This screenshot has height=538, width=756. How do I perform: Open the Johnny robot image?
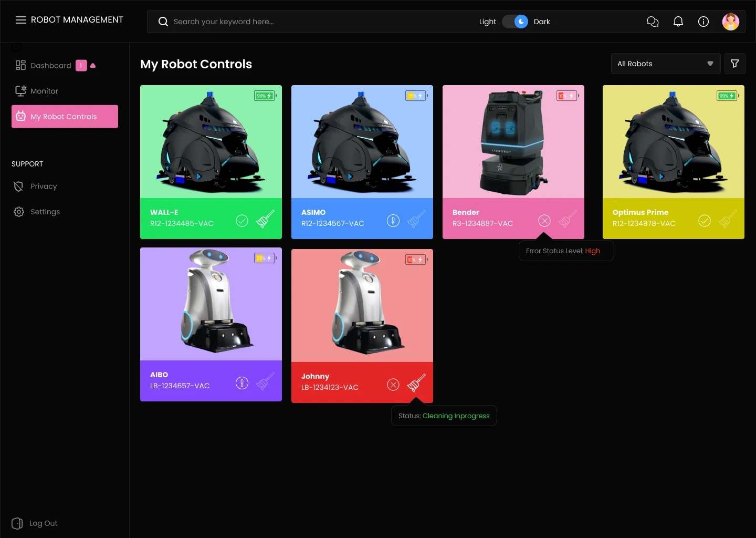362,305
